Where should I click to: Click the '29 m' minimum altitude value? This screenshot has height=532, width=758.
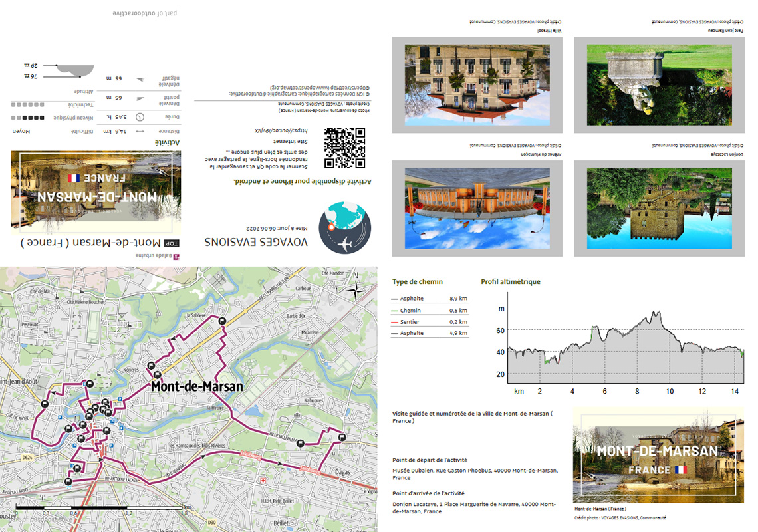(31, 65)
